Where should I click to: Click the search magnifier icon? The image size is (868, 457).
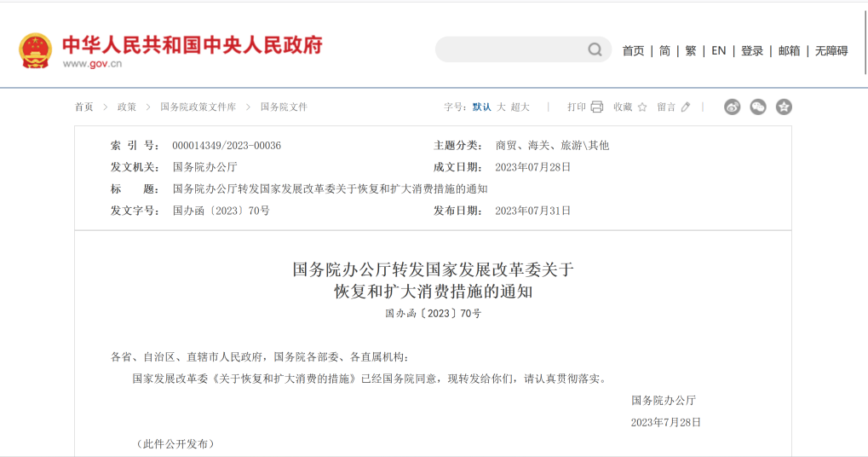595,50
